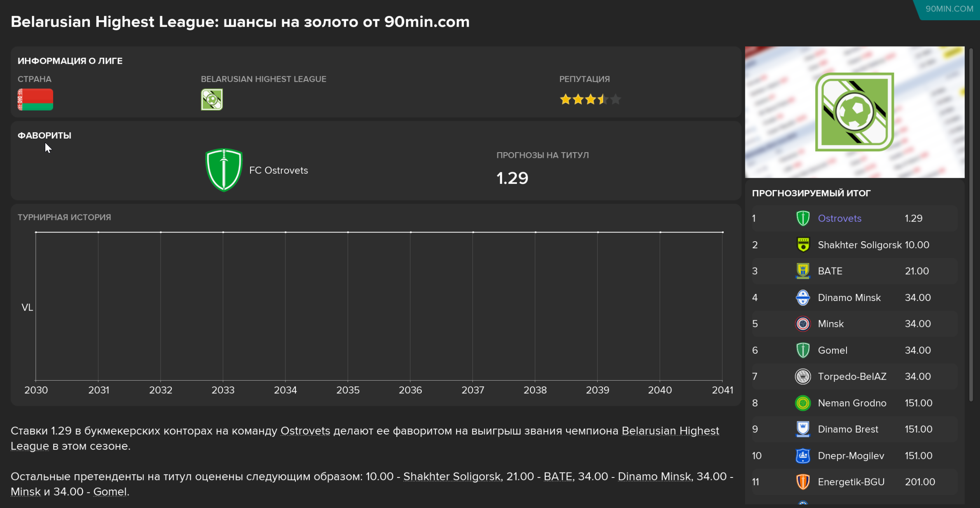The width and height of the screenshot is (980, 508).
Task: Click the Dnepr-Mogilev club badge
Action: coord(803,456)
